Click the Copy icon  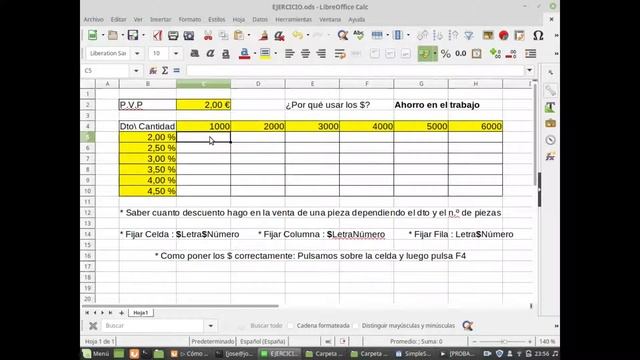point(224,36)
